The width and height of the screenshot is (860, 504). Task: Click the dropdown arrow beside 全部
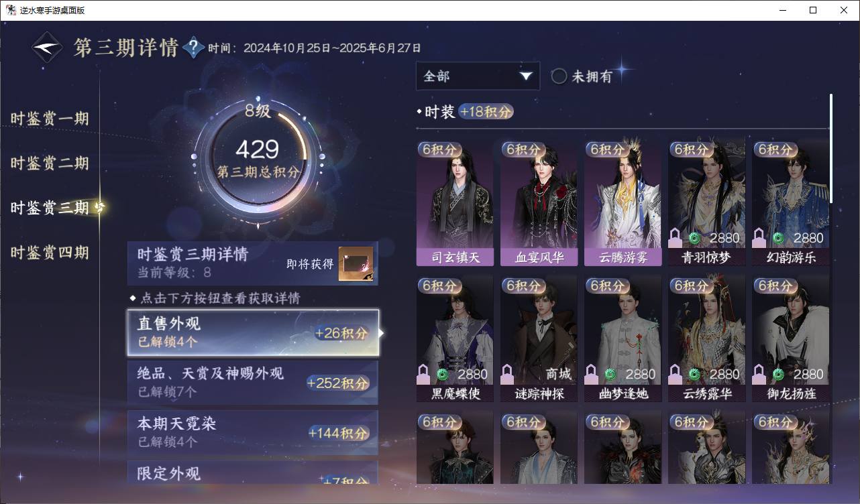point(525,76)
